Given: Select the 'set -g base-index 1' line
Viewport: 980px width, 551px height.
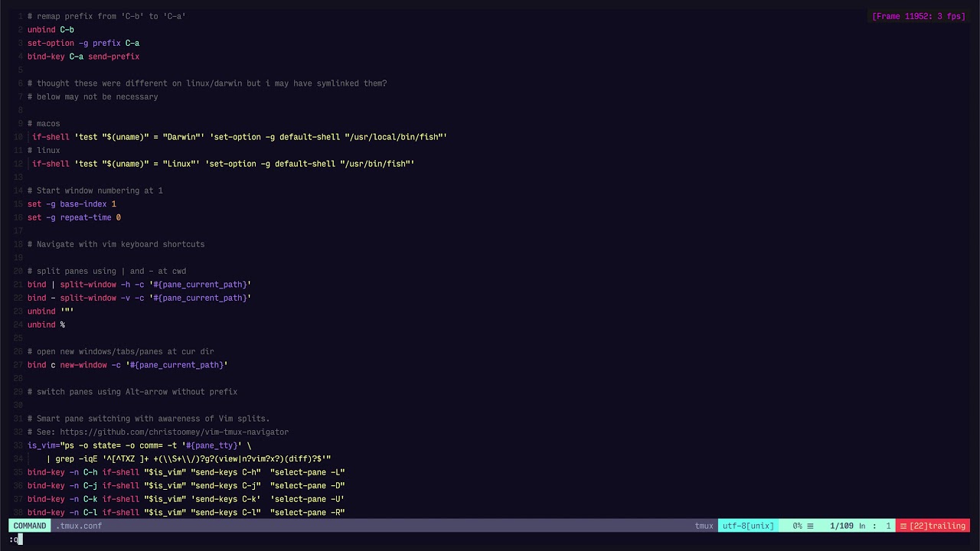Looking at the screenshot, I should point(72,204).
